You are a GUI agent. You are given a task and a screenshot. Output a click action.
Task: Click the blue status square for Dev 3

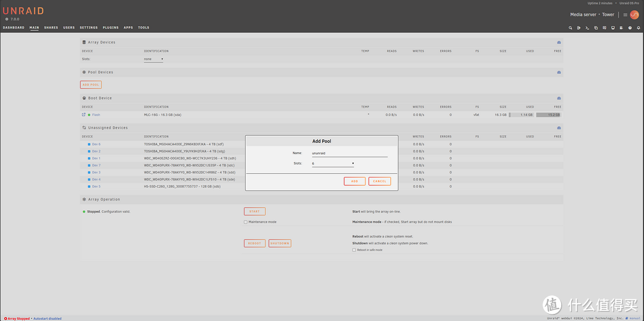(89, 172)
